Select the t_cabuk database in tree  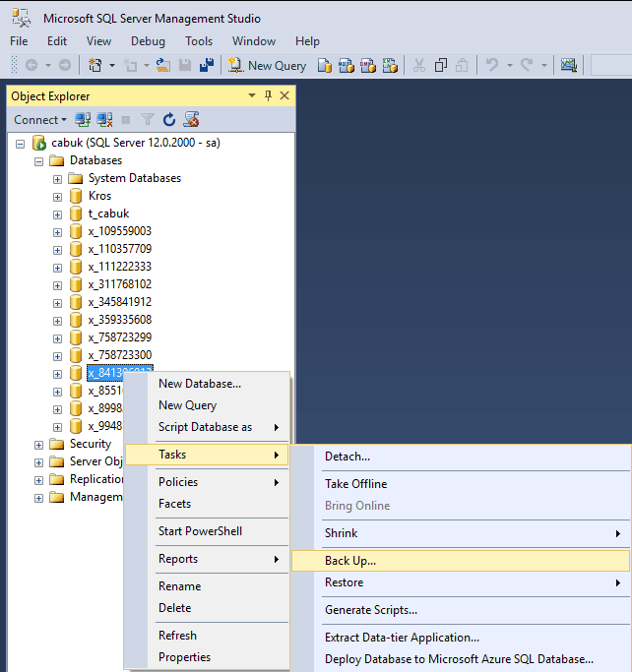tap(108, 214)
